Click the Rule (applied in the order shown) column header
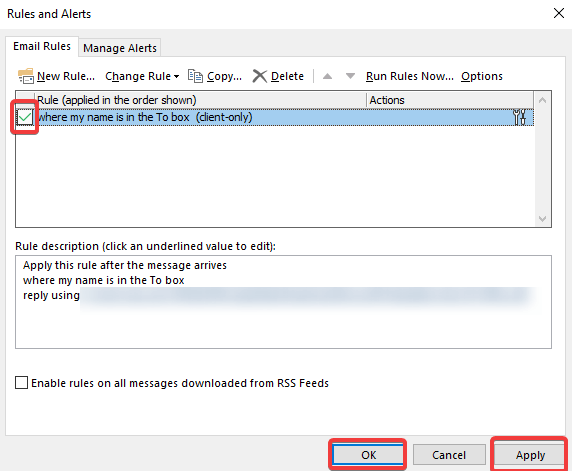The image size is (572, 471). click(x=200, y=100)
